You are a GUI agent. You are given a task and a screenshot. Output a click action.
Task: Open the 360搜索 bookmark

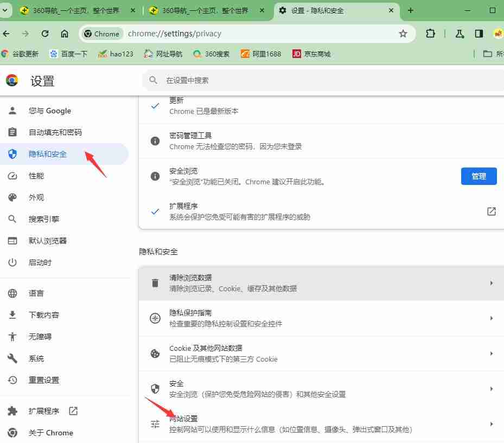(x=212, y=54)
